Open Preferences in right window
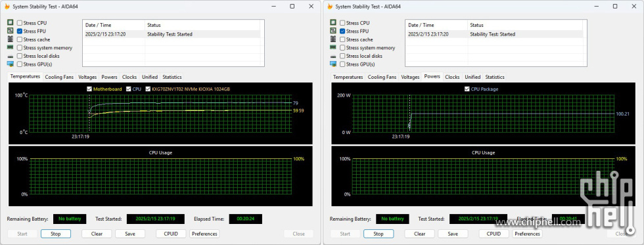 tap(527, 234)
